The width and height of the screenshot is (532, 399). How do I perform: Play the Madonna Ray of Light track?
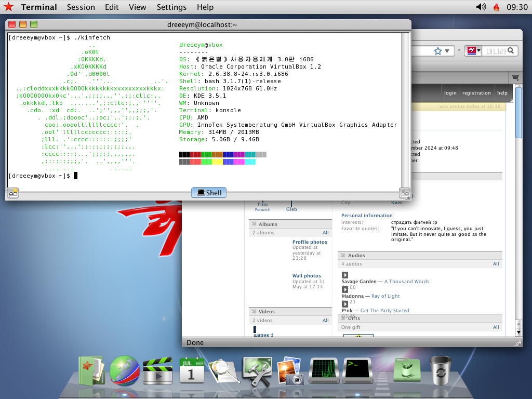point(345,289)
